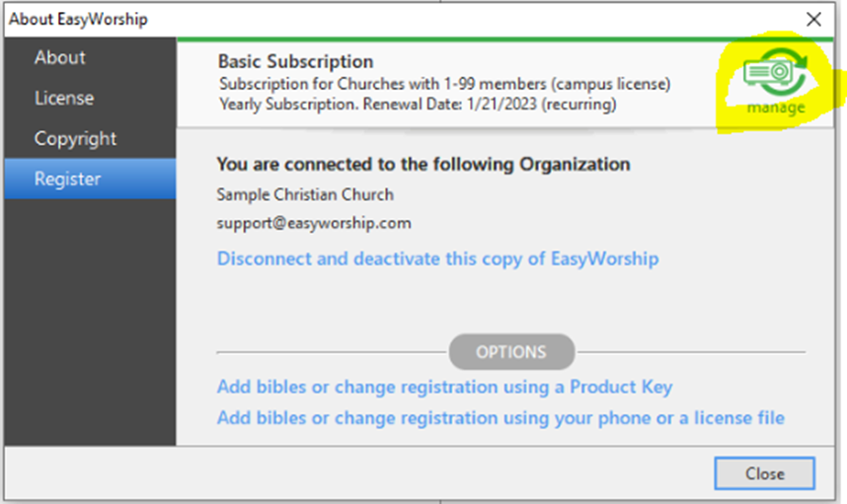Open the Copyright section
This screenshot has height=504, width=847.
tap(75, 139)
